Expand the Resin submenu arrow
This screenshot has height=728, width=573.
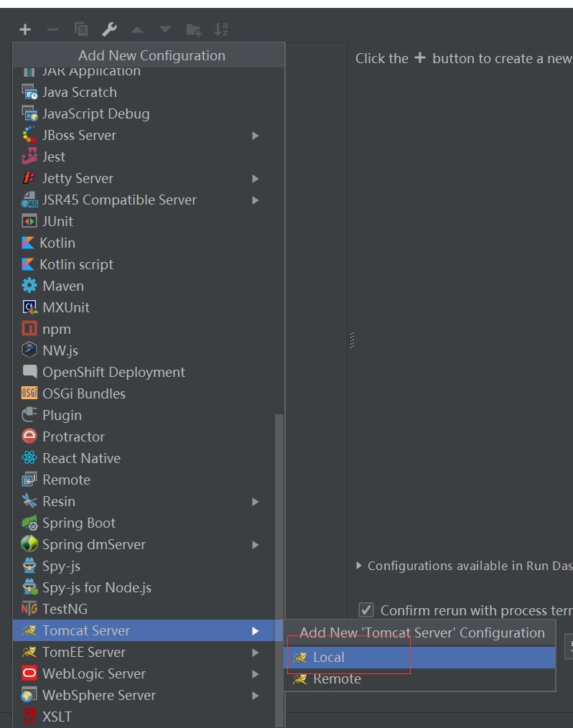point(255,501)
